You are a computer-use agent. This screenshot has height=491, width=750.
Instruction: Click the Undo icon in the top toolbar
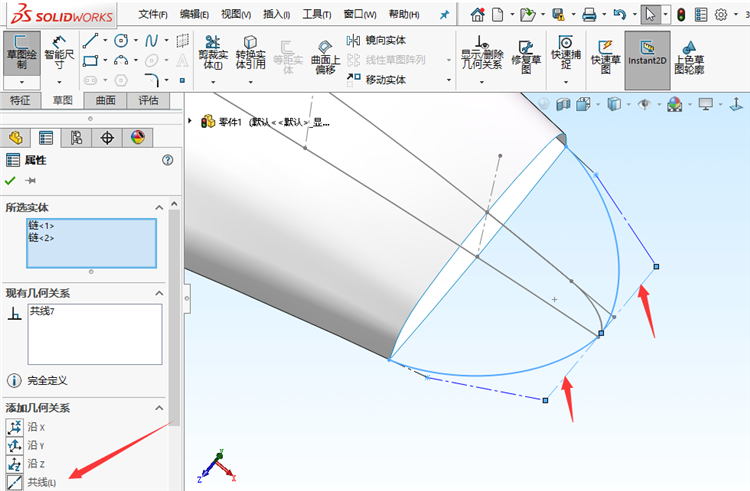pos(619,15)
